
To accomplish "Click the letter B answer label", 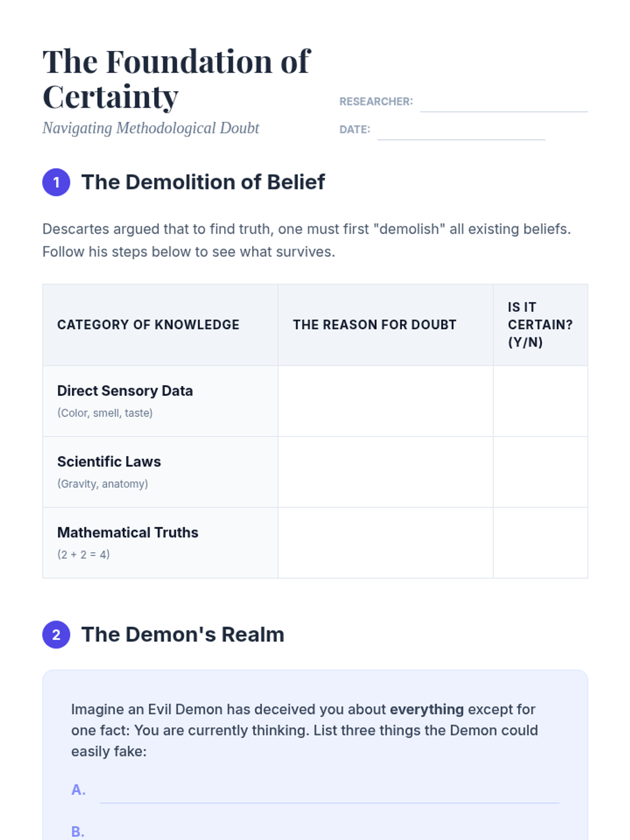I will point(78,832).
